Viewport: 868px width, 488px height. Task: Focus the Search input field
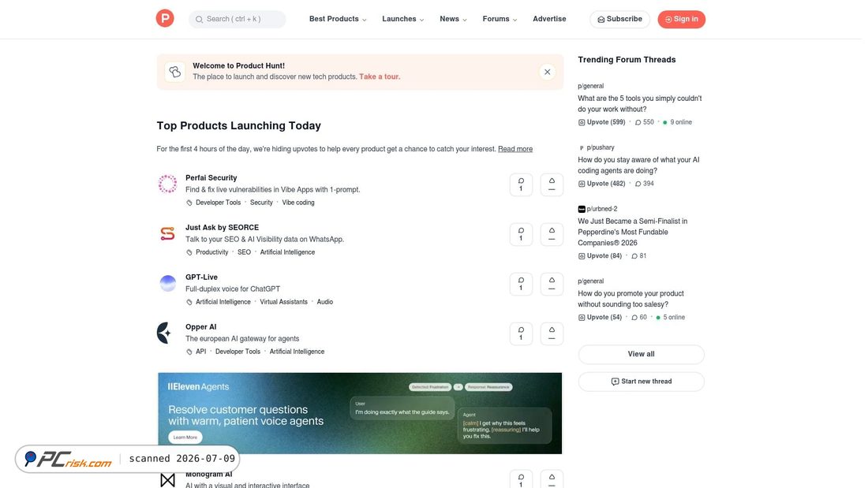coord(238,20)
